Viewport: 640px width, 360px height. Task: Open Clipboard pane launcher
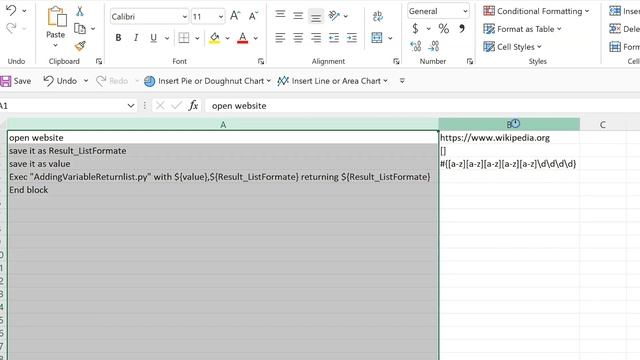pos(99,61)
